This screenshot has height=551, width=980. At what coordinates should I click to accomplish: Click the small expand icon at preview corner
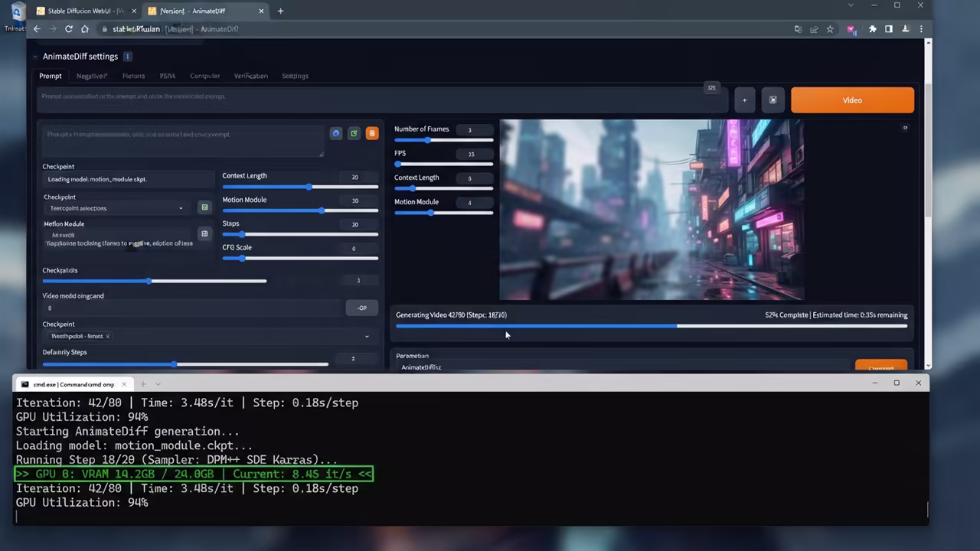(x=905, y=128)
